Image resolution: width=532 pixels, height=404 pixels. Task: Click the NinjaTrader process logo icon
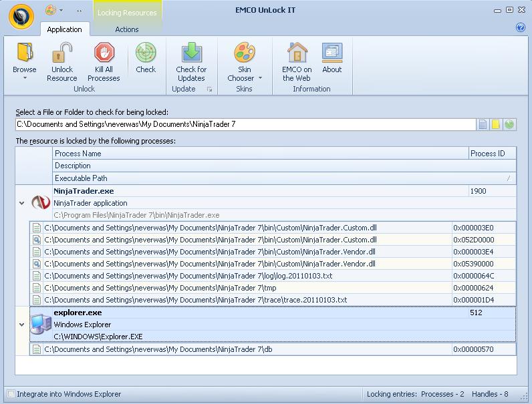tap(41, 203)
